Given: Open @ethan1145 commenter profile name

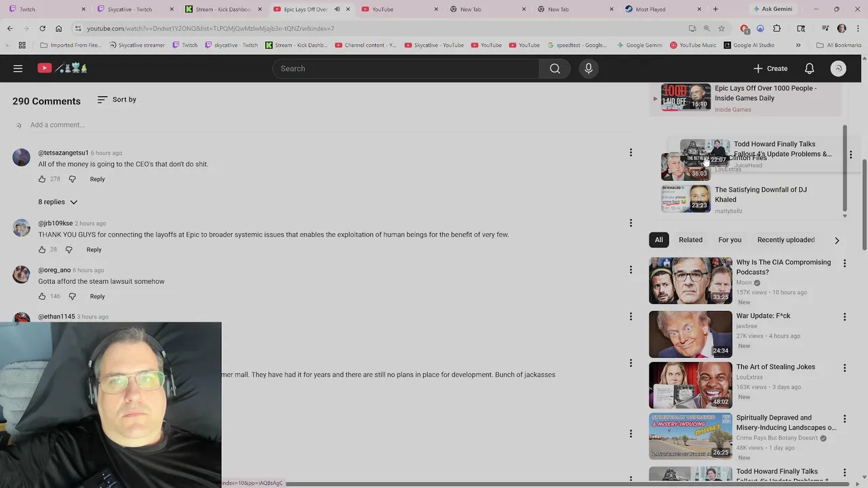Looking at the screenshot, I should tap(56, 317).
